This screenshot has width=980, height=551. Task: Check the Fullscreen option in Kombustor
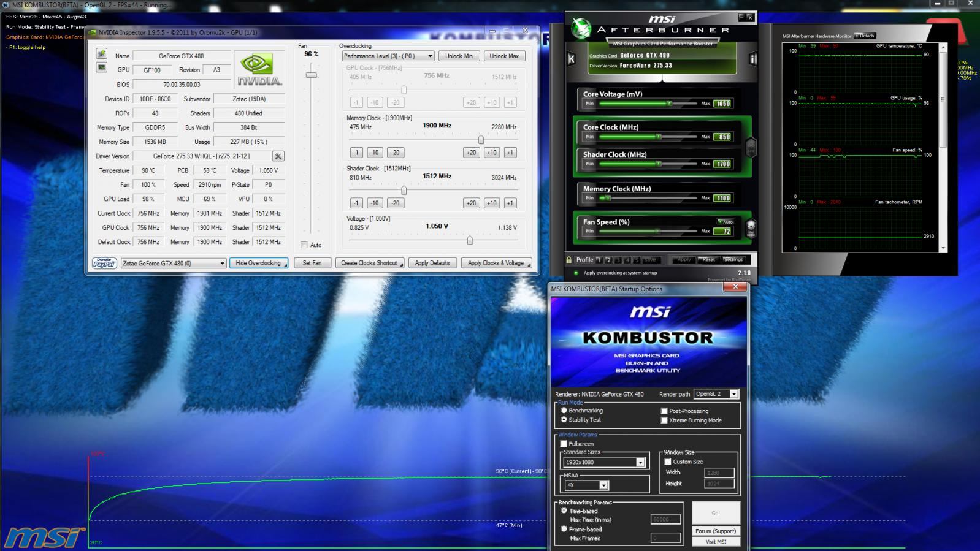(x=564, y=444)
